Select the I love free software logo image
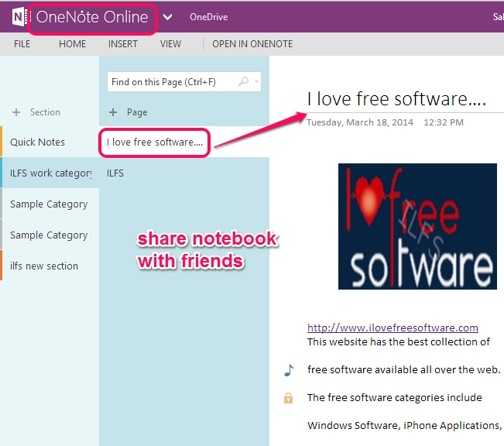This screenshot has width=504, height=446. [417, 226]
